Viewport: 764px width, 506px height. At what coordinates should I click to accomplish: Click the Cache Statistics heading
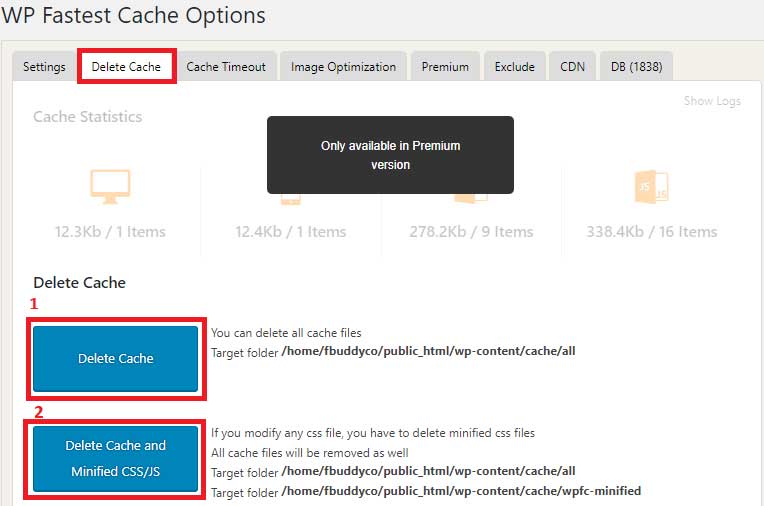pos(88,117)
